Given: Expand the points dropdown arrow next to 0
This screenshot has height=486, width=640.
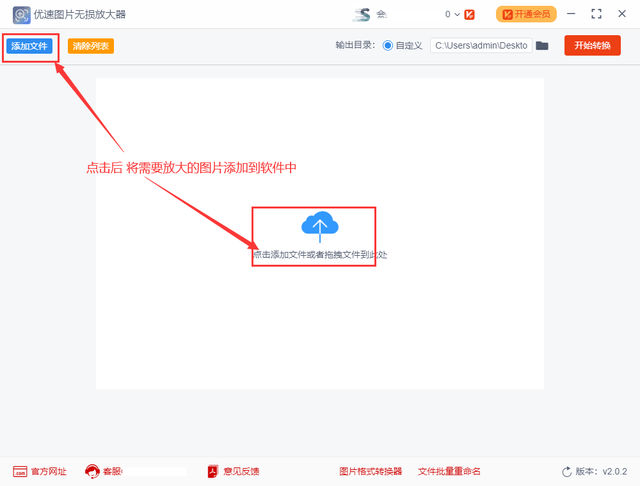Looking at the screenshot, I should 457,14.
